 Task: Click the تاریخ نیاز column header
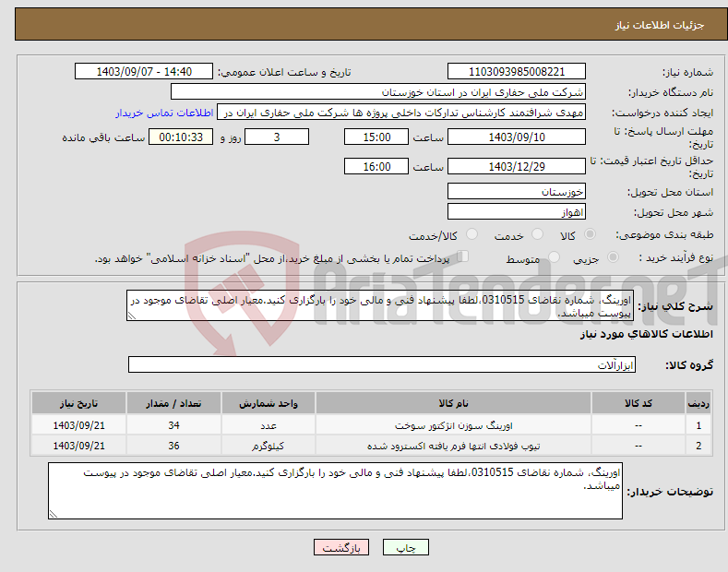78,403
